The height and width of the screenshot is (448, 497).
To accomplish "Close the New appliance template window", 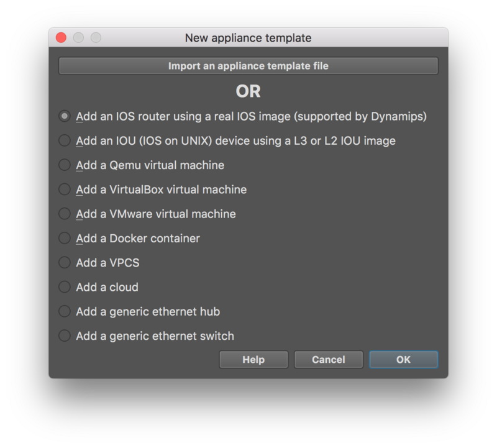I will (x=60, y=37).
